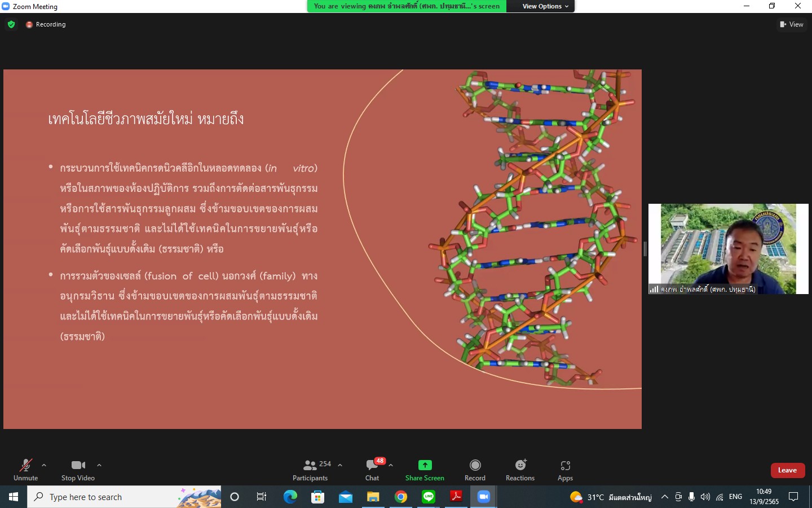Expand the video options chevron next to Stop Video
Screen dimensions: 812x508
click(x=99, y=465)
